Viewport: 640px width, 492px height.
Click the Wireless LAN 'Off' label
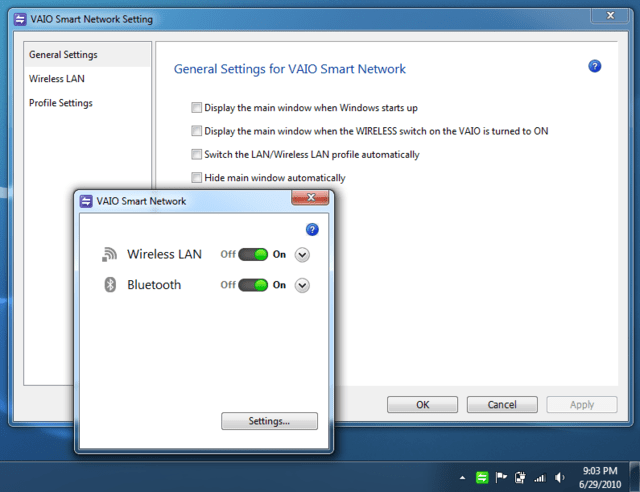tap(228, 254)
